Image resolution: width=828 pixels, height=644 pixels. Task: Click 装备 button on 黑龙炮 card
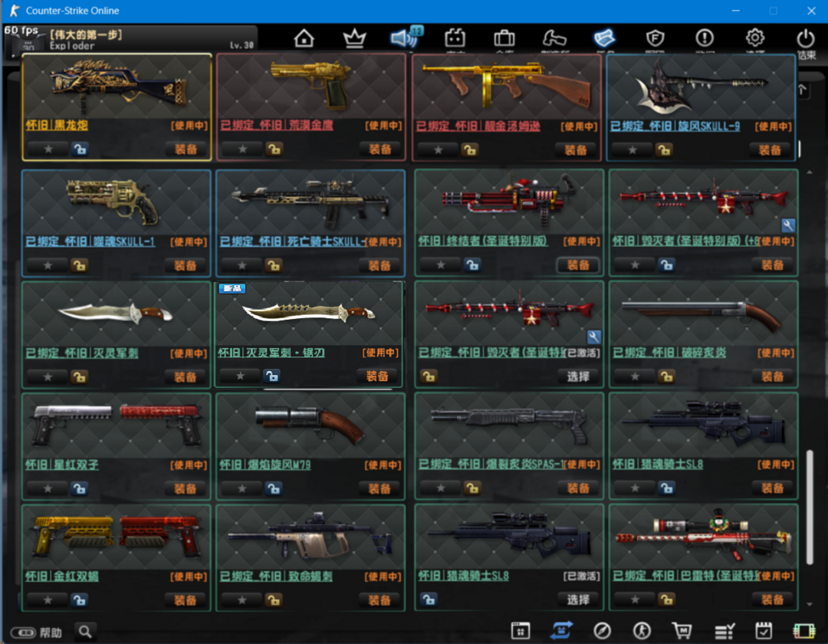[186, 149]
